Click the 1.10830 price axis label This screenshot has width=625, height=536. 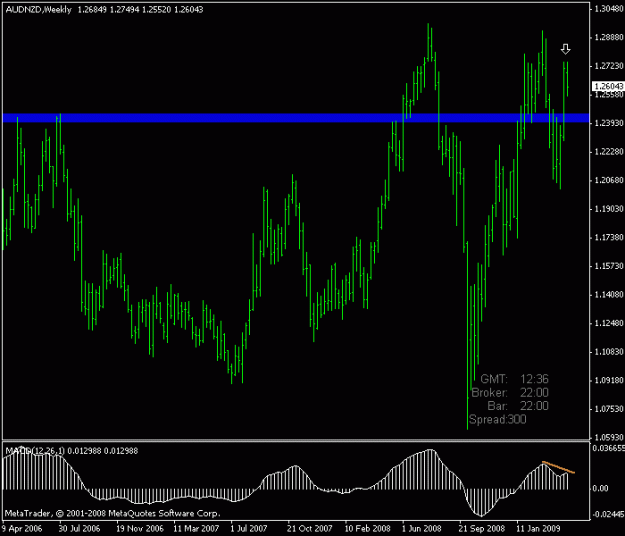coord(609,352)
